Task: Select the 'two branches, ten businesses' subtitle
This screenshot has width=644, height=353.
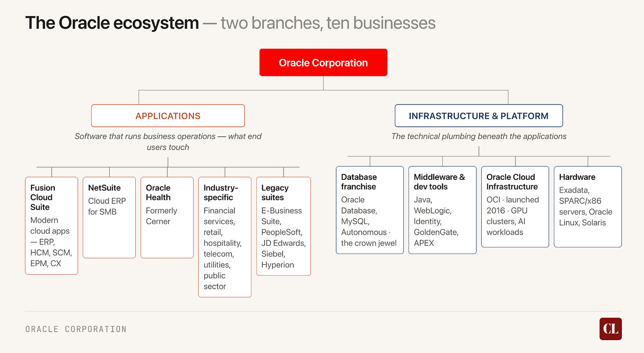Action: pyautogui.click(x=328, y=23)
